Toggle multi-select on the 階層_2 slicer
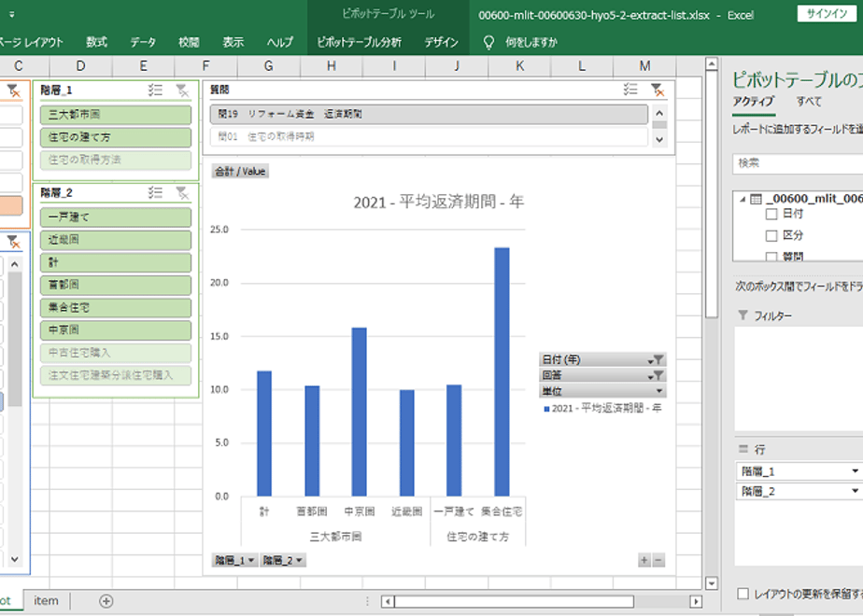The height and width of the screenshot is (616, 863). pos(155,192)
